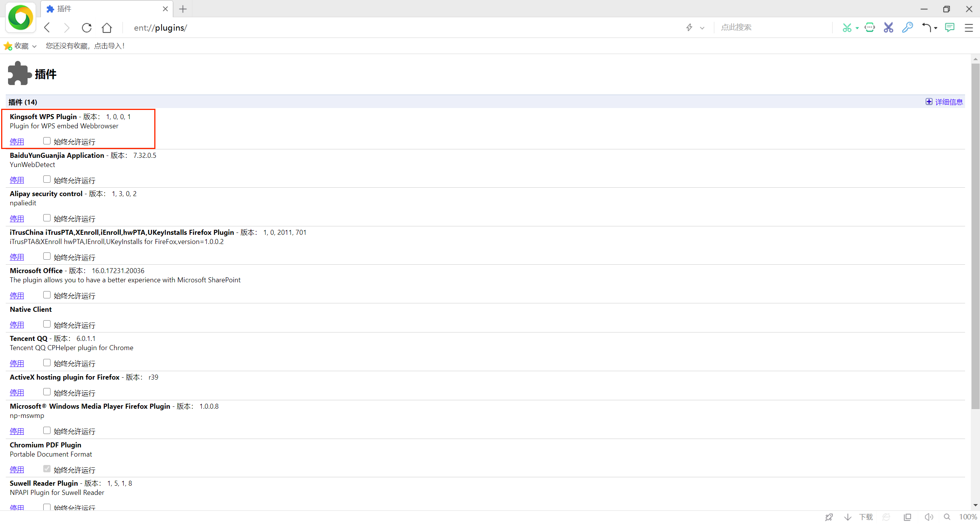Click the vertical scrollbar thumb
The height and width of the screenshot is (524, 980).
point(975,236)
